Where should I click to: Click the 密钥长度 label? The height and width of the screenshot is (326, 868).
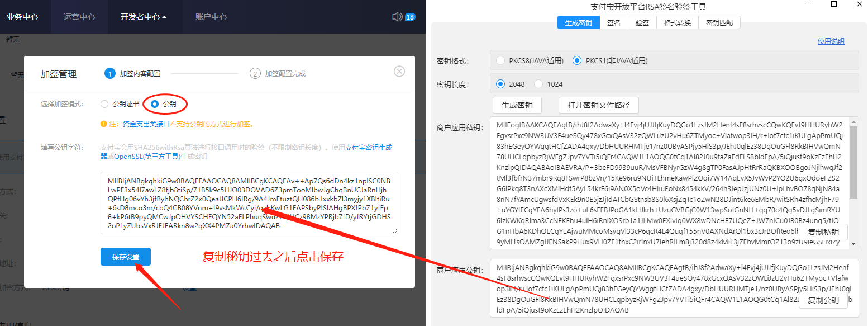tap(453, 84)
